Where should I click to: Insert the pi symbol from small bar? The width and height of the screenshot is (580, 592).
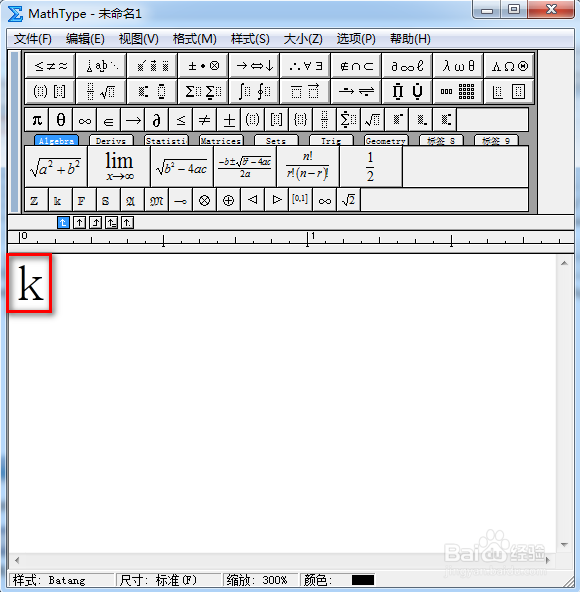pos(37,120)
